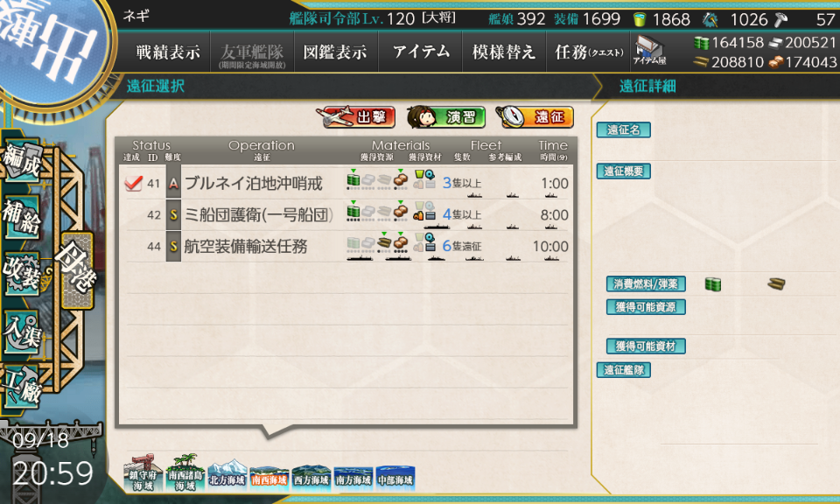Click expedition 41 completion checkmark

click(133, 183)
